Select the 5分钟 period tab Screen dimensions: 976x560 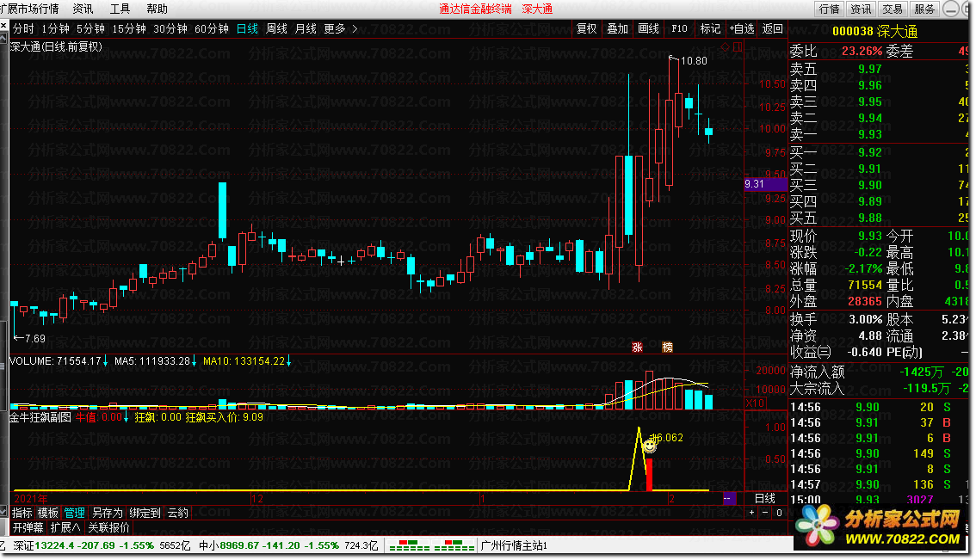point(90,28)
